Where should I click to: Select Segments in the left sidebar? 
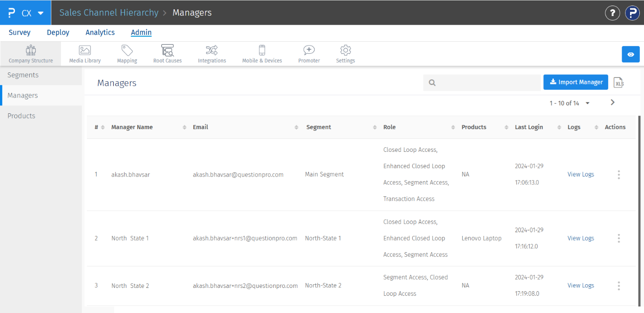pos(23,75)
